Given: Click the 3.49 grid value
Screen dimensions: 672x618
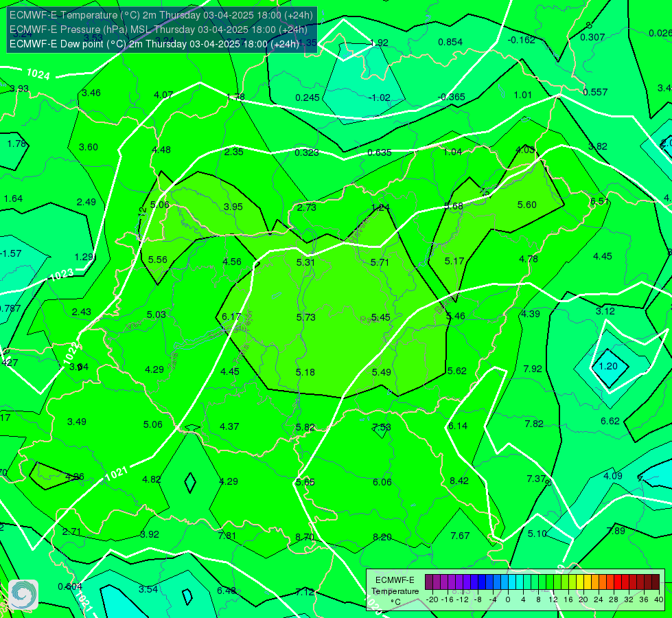Looking at the screenshot, I should click(x=77, y=422).
